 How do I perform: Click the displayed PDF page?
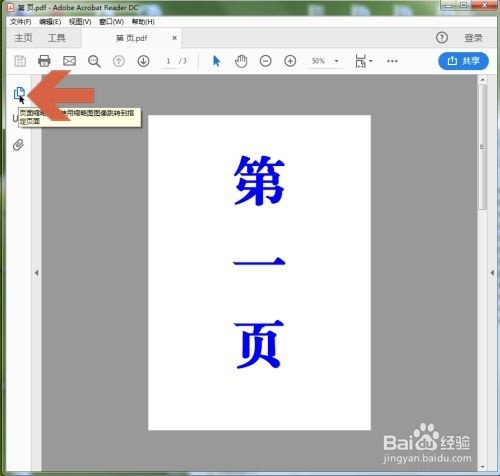point(259,272)
